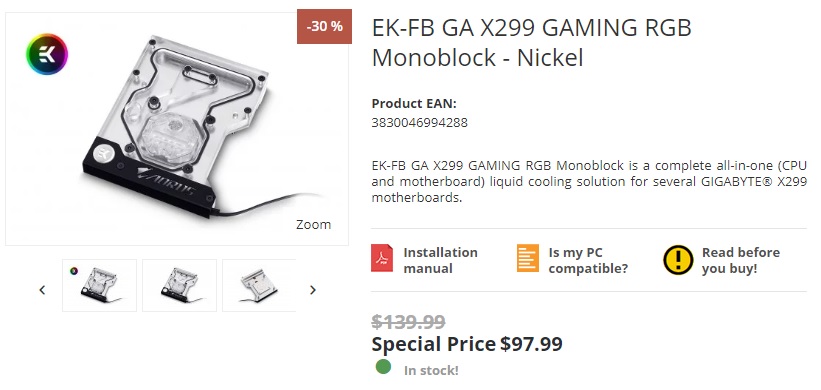This screenshot has width=821, height=390.
Task: Open the Is my PC compatible link
Action: 588,260
